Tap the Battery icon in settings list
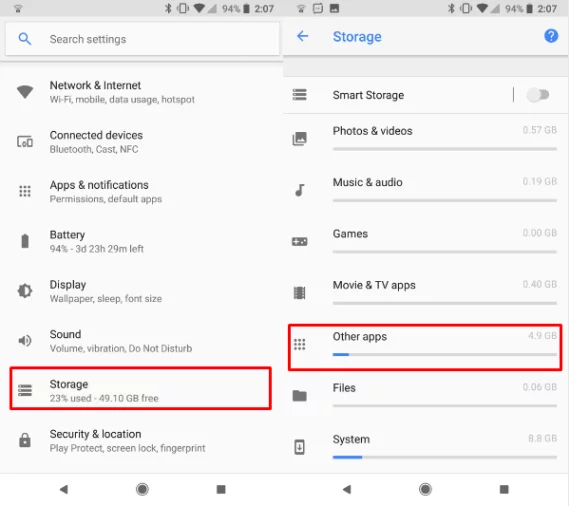Image resolution: width=570 pixels, height=506 pixels. coord(25,241)
